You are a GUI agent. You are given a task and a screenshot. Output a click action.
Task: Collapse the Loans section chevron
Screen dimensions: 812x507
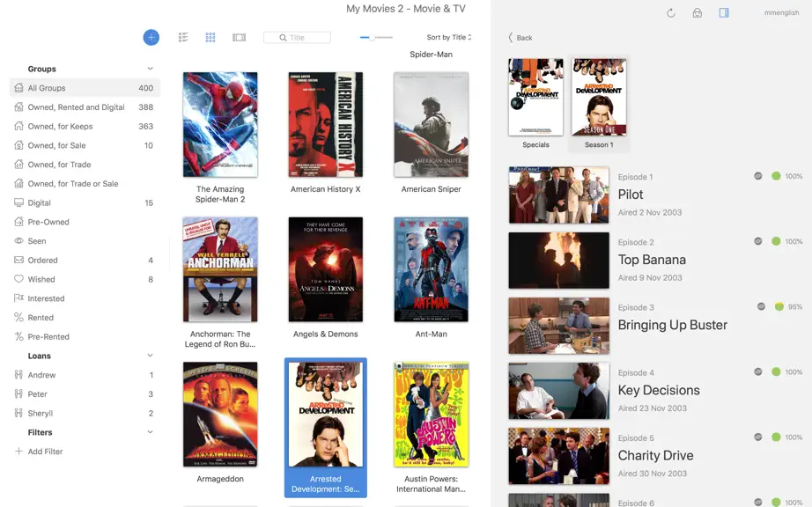click(150, 356)
